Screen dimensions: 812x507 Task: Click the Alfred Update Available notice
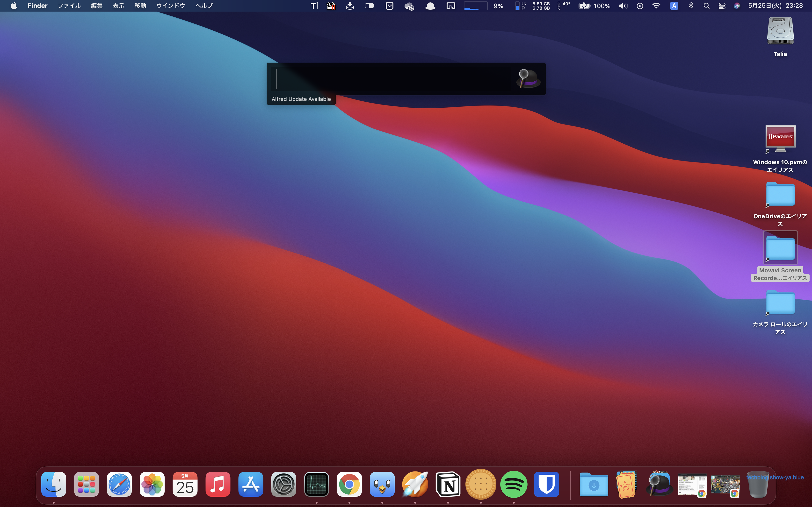click(x=301, y=99)
